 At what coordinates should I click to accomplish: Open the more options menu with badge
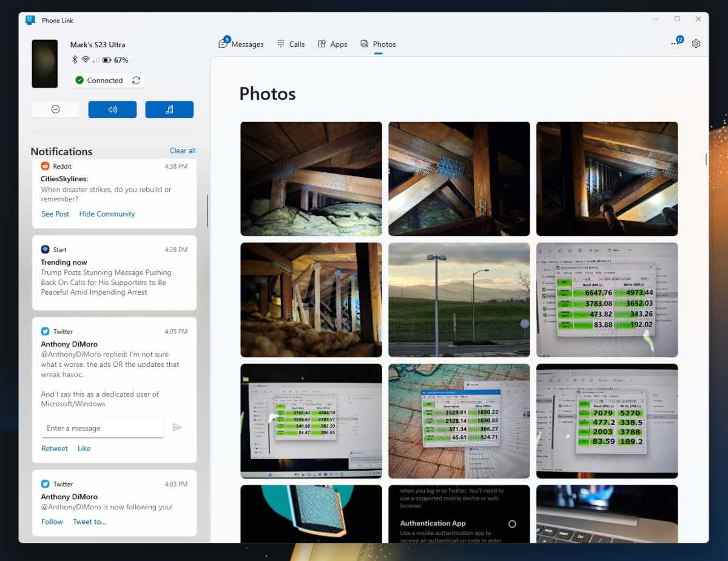click(676, 43)
